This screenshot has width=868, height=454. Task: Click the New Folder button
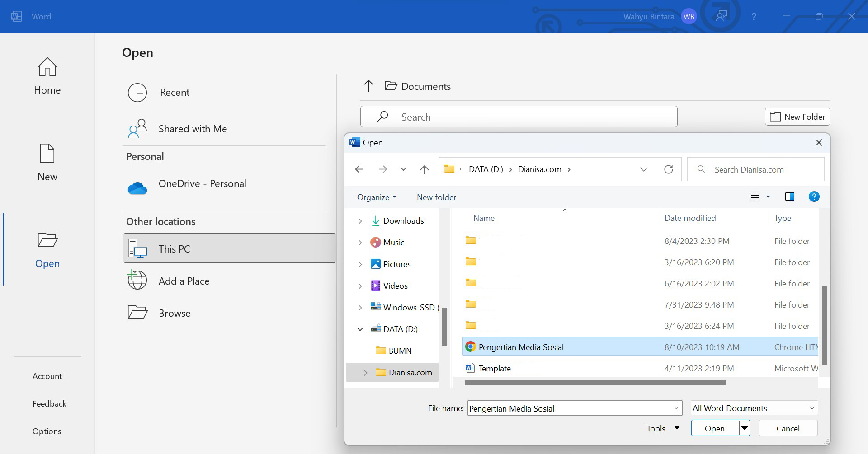coord(797,117)
